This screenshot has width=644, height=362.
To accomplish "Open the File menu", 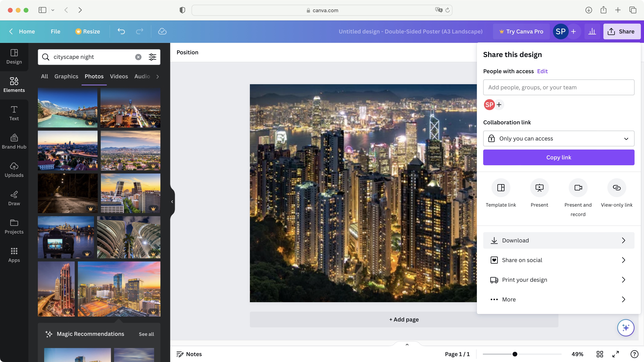I will (56, 31).
